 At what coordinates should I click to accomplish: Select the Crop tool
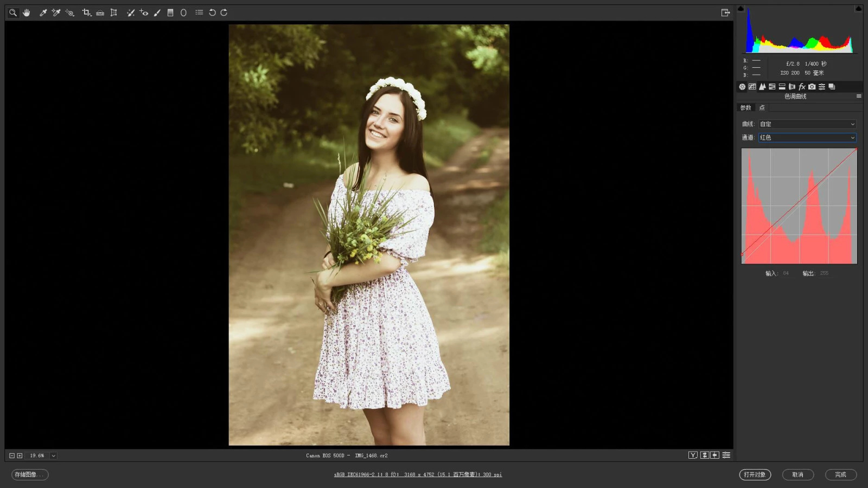coord(86,12)
